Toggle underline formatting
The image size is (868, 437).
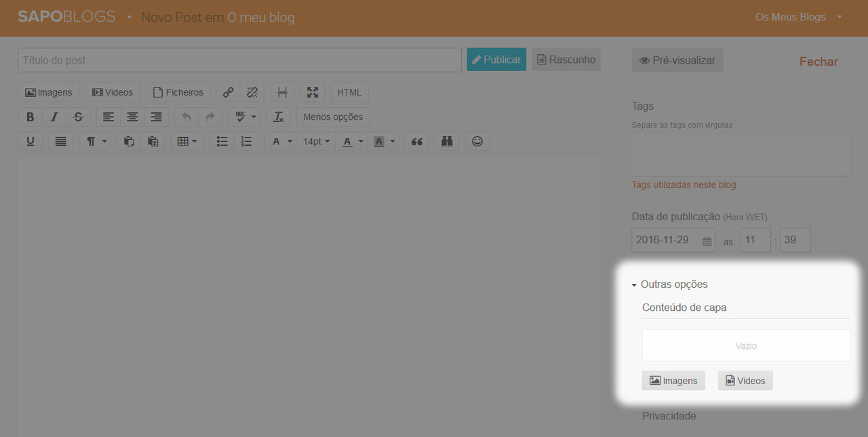(30, 142)
